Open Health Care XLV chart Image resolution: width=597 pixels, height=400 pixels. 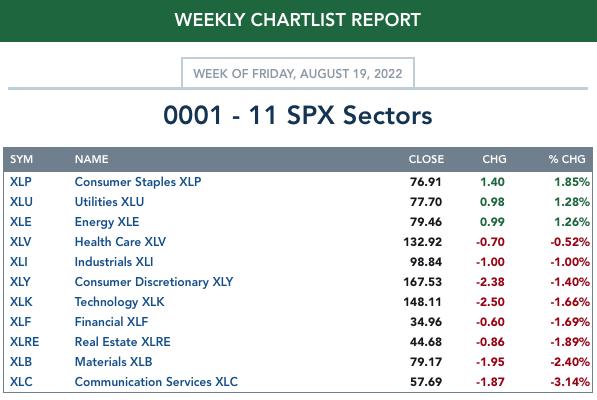click(120, 241)
